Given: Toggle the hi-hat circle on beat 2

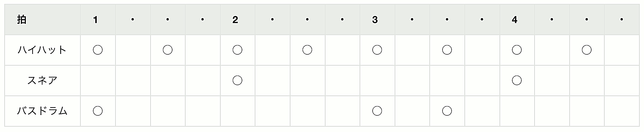Looking at the screenshot, I should (237, 50).
